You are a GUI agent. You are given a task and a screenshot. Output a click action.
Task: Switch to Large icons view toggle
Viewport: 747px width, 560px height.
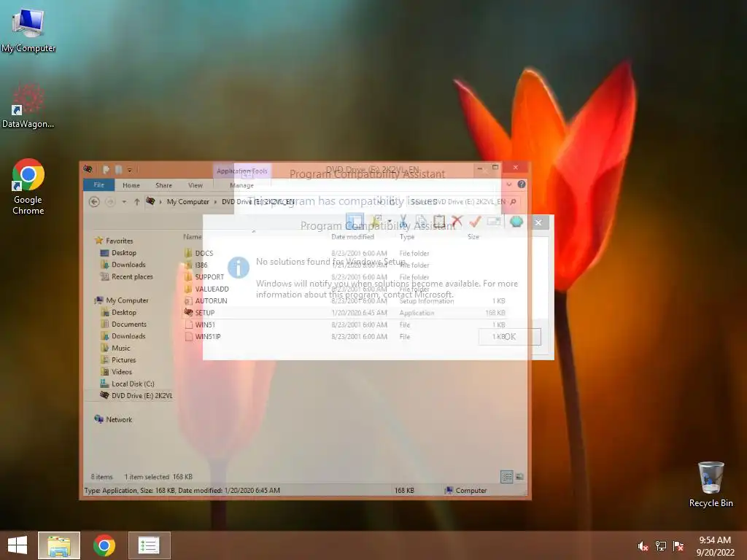(x=519, y=477)
